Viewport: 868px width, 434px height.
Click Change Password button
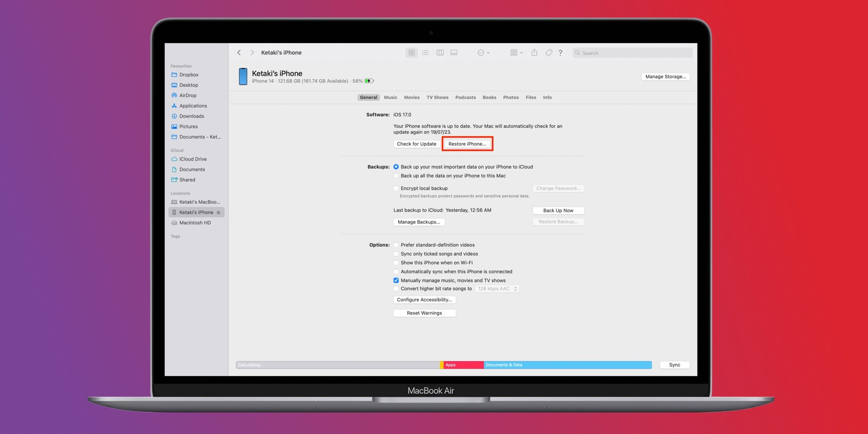(x=558, y=188)
